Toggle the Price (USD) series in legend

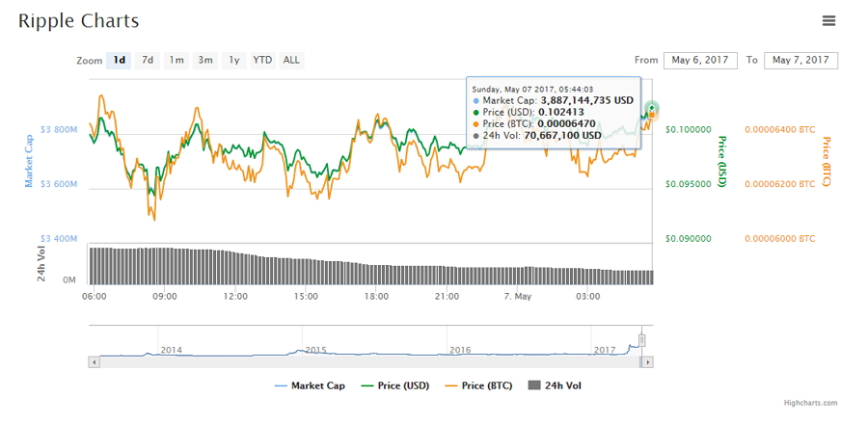(394, 385)
